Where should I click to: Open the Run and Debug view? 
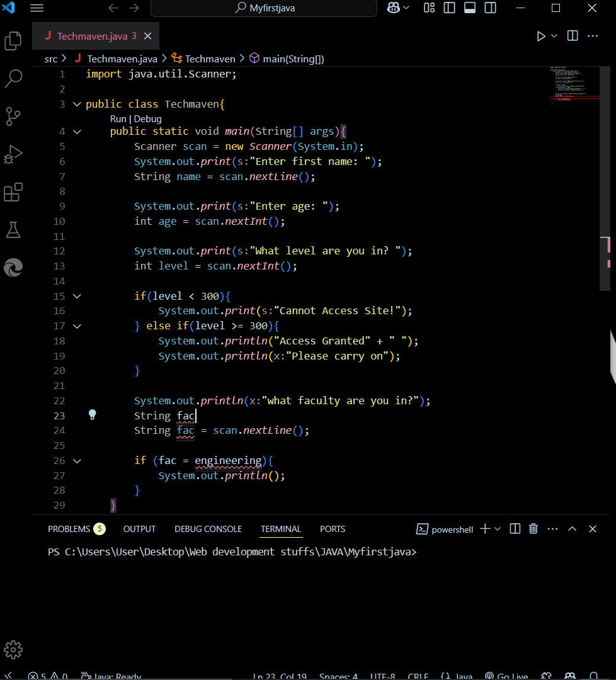(13, 154)
